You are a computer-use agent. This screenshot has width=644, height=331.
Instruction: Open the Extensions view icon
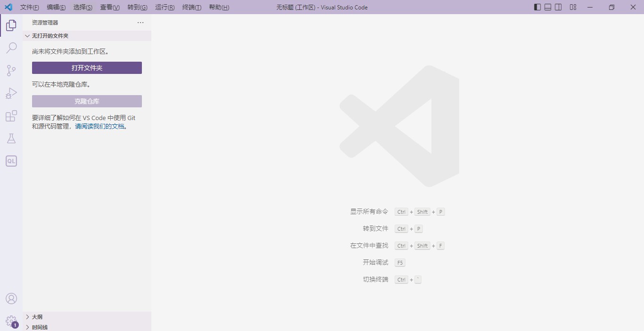[x=11, y=116]
